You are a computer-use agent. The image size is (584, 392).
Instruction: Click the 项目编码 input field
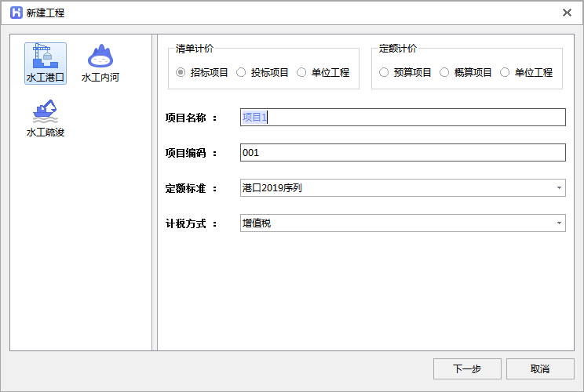coord(403,152)
